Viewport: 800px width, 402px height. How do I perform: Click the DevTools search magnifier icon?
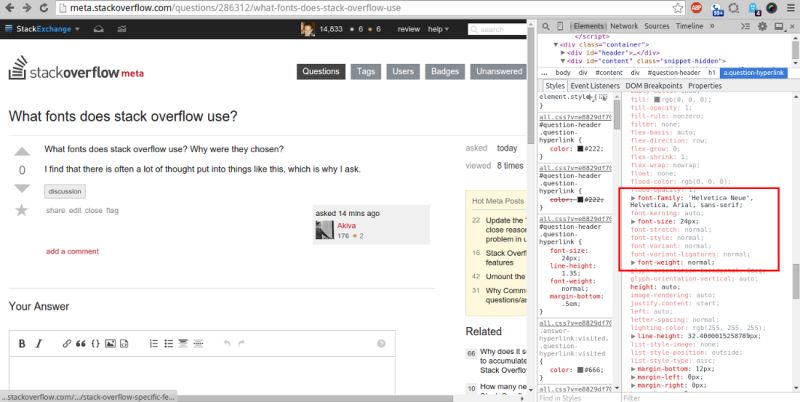pyautogui.click(x=546, y=26)
